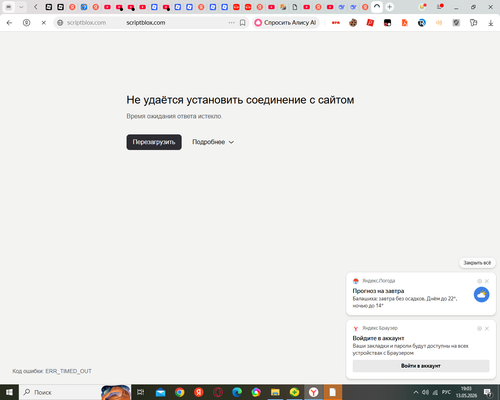Open the three-dots menu in address bar
Viewport: 500px width, 400px height.
pyautogui.click(x=231, y=23)
